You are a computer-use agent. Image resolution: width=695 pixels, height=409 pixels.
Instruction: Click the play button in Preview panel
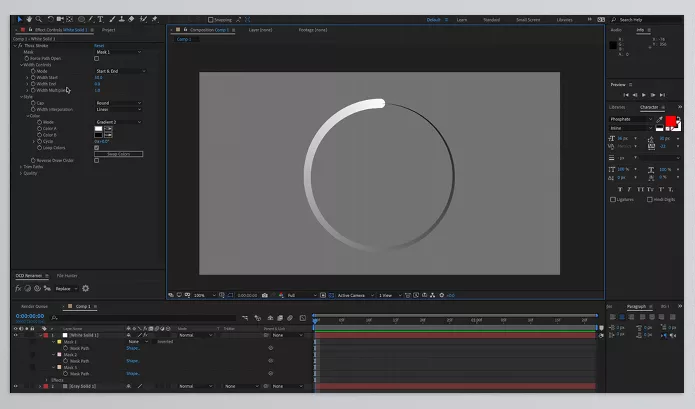click(644, 94)
